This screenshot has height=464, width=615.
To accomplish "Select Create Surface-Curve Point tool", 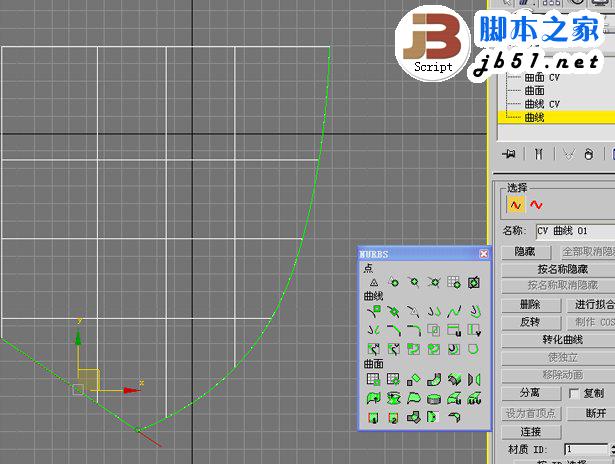I will [x=474, y=282].
